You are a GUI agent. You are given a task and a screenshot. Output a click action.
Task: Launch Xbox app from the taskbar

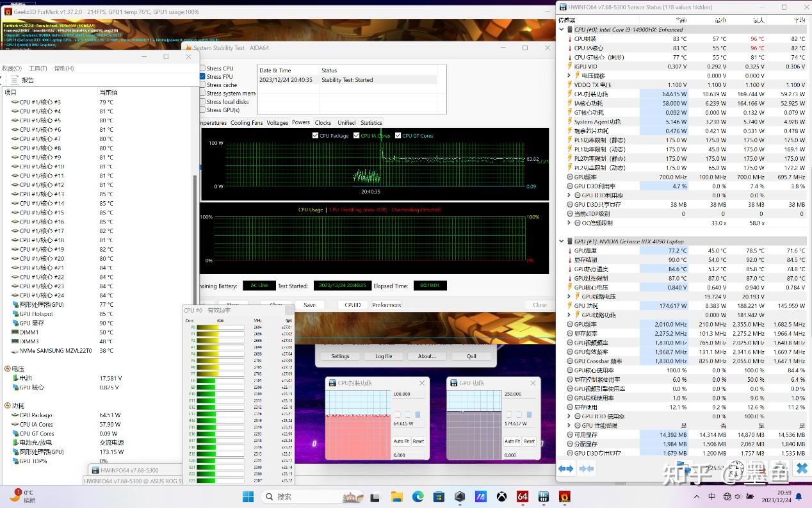pos(501,496)
